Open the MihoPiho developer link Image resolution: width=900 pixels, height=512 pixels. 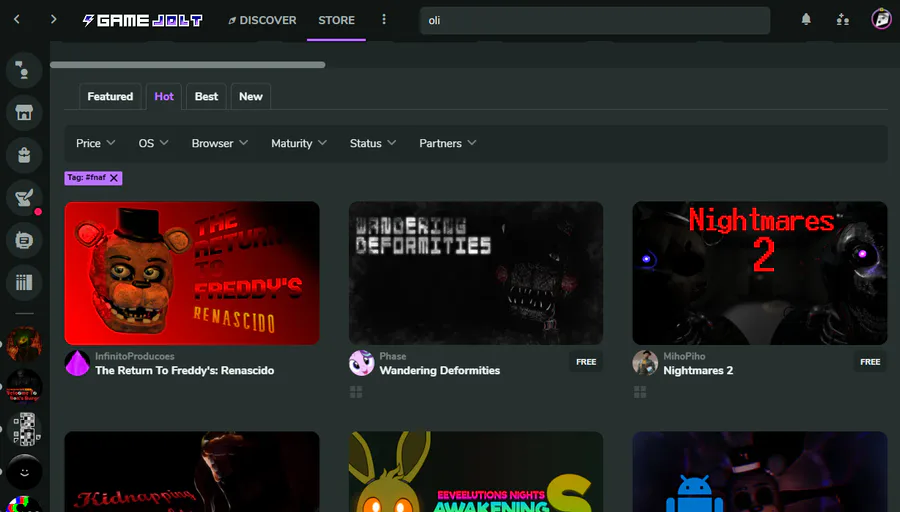[x=684, y=356]
